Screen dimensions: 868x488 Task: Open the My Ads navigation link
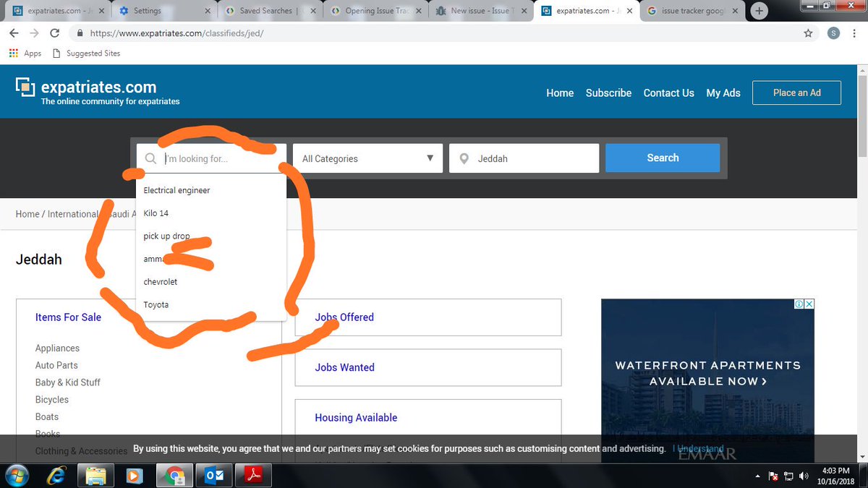coord(723,93)
